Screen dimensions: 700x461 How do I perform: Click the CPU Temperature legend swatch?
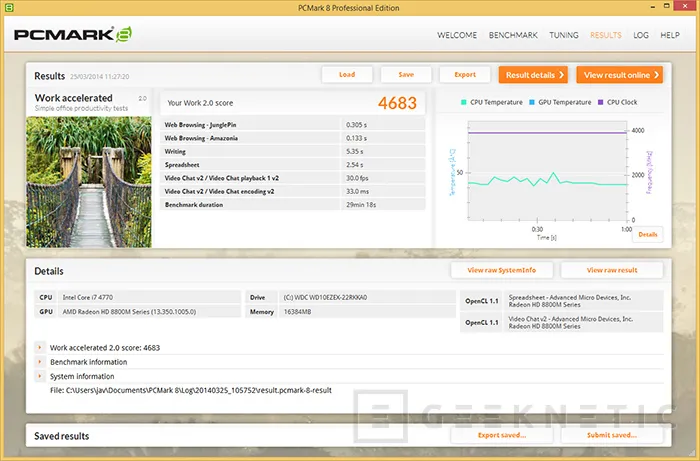point(463,102)
